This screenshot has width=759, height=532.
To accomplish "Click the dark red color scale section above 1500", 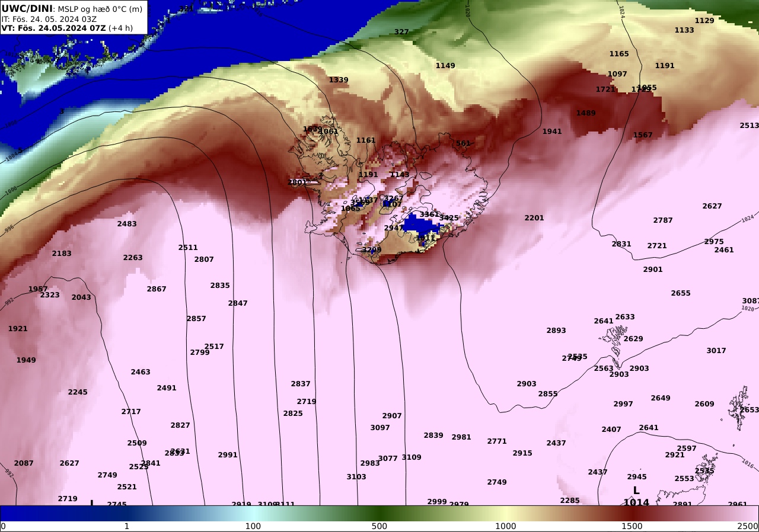I will (632, 513).
